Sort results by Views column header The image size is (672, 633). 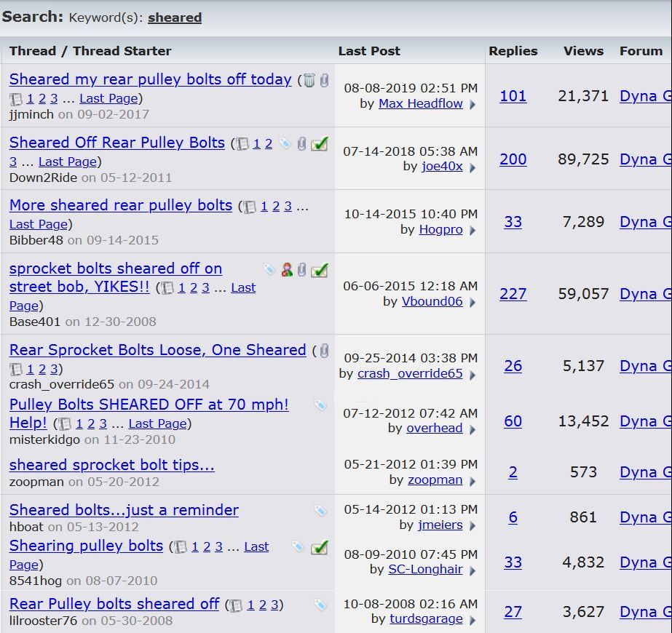pyautogui.click(x=583, y=51)
